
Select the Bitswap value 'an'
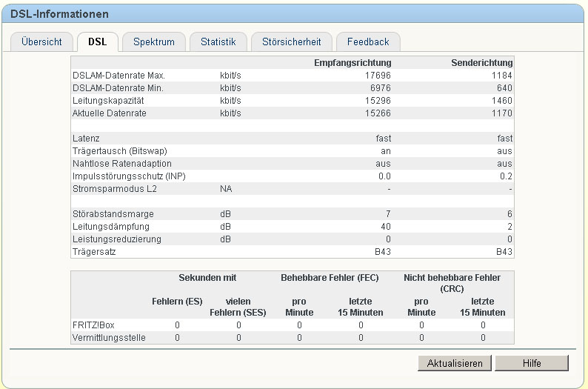(386, 151)
